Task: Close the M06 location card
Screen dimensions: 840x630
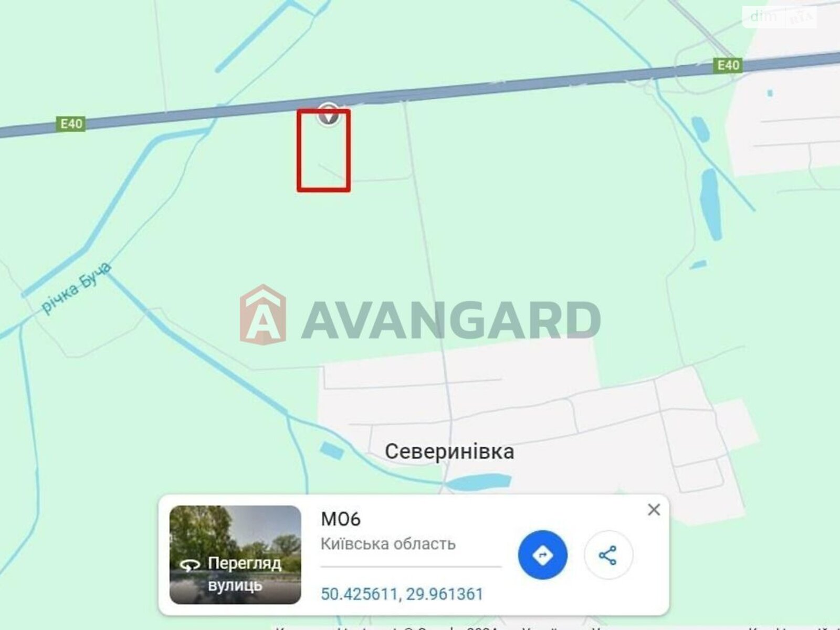Action: [x=654, y=510]
